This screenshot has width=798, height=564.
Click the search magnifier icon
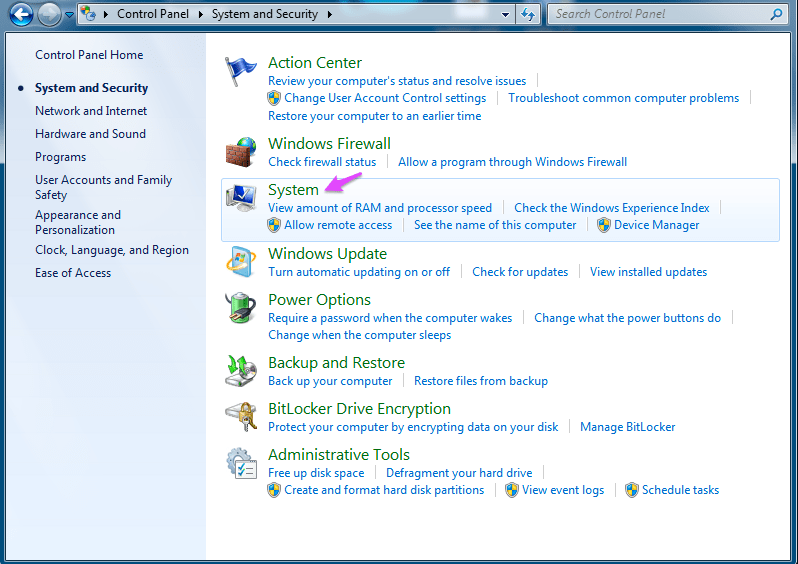pyautogui.click(x=776, y=14)
